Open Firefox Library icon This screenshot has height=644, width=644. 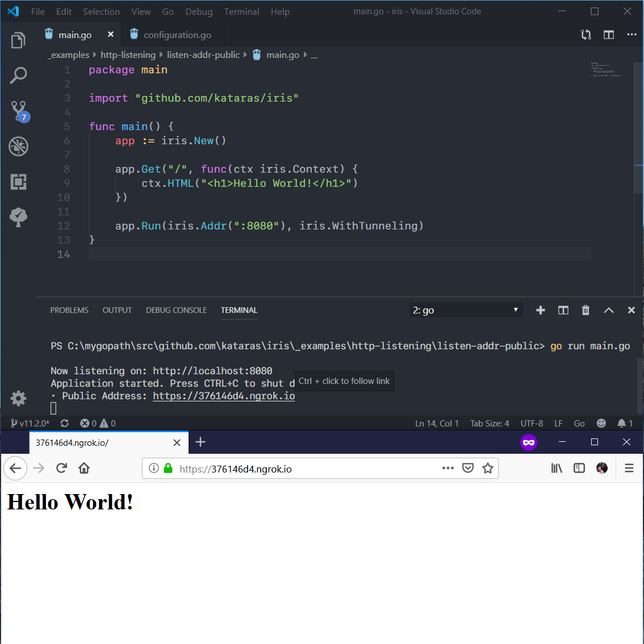(x=557, y=468)
